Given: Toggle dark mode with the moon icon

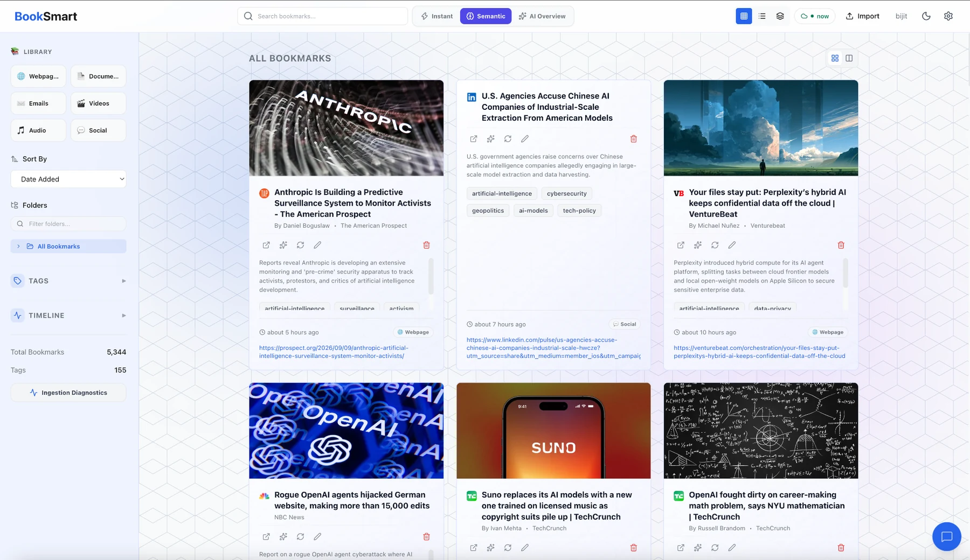Looking at the screenshot, I should pos(926,16).
